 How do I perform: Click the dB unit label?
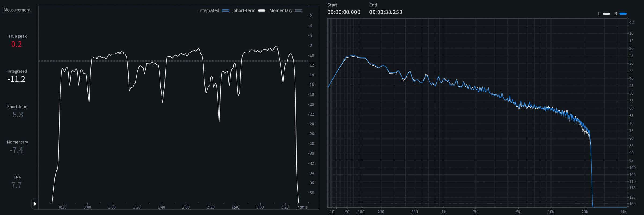click(x=632, y=22)
